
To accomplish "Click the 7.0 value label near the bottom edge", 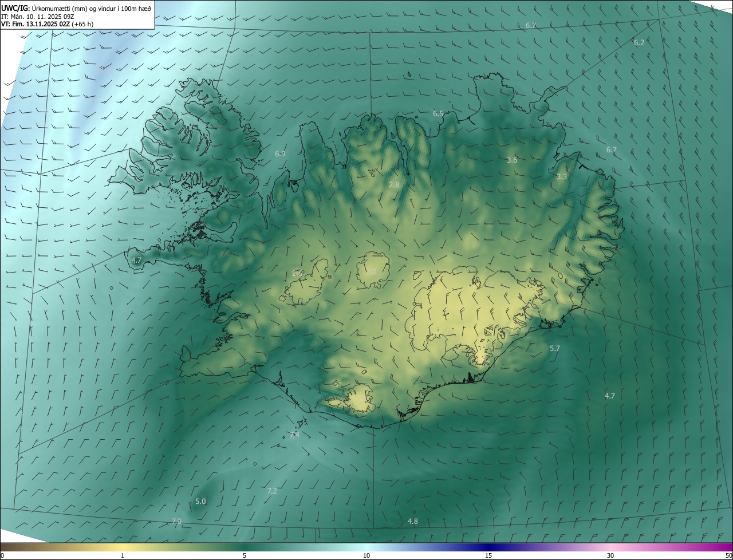I will click(x=176, y=522).
